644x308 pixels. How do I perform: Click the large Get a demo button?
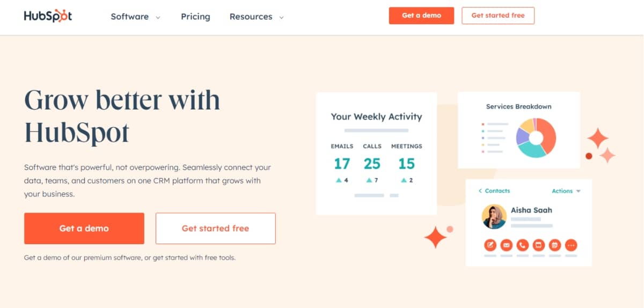click(x=84, y=229)
